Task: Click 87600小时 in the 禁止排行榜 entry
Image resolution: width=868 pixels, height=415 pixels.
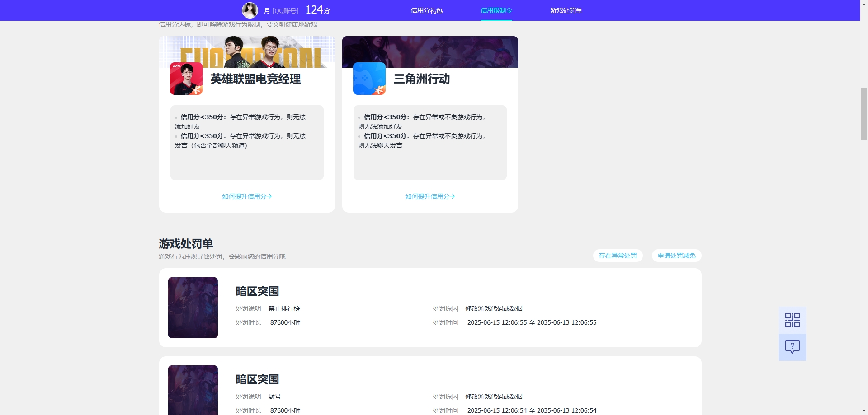Action: (285, 322)
